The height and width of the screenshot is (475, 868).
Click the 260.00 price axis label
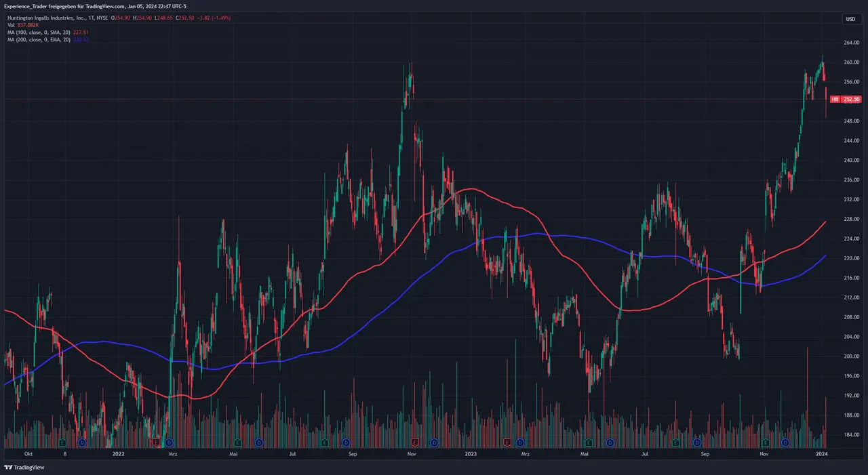click(x=851, y=62)
